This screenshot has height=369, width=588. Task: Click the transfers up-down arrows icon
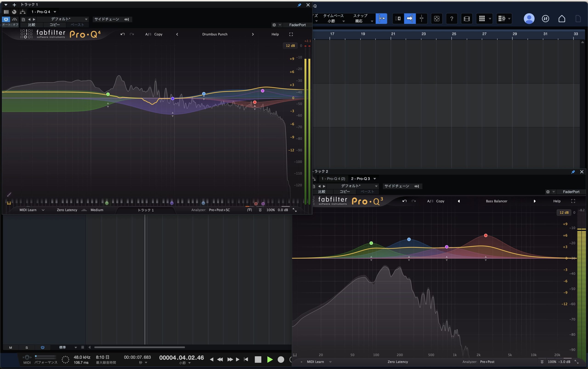[x=545, y=19]
